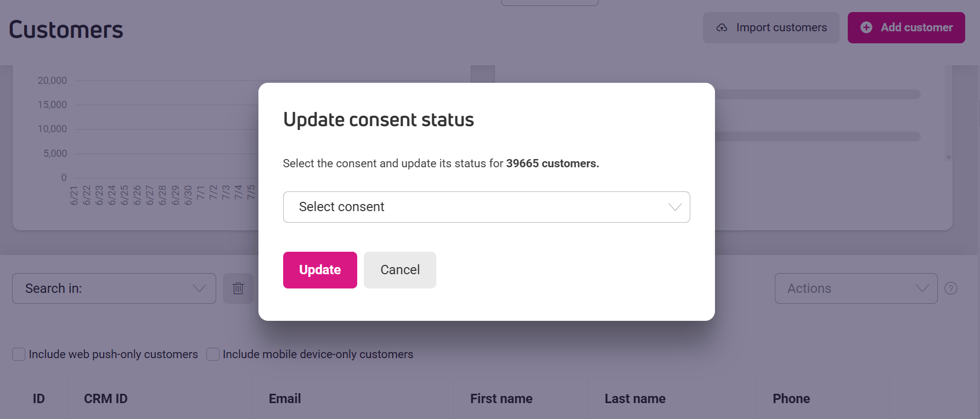980x419 pixels.
Task: Open the Select consent dropdown
Action: (x=486, y=207)
